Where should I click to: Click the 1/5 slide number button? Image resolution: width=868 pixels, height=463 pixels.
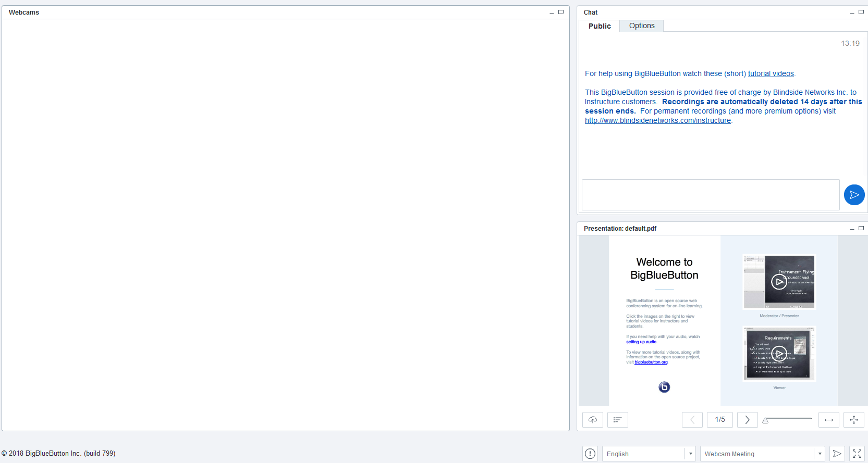coord(720,420)
